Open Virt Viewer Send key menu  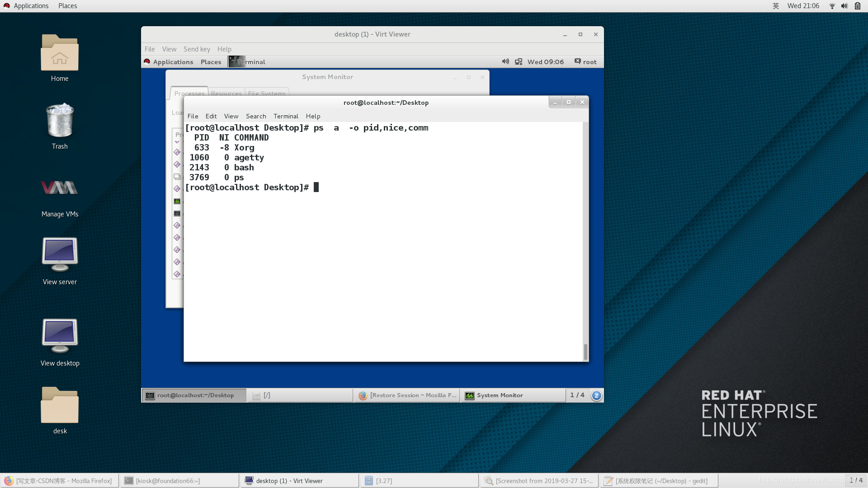click(x=197, y=49)
